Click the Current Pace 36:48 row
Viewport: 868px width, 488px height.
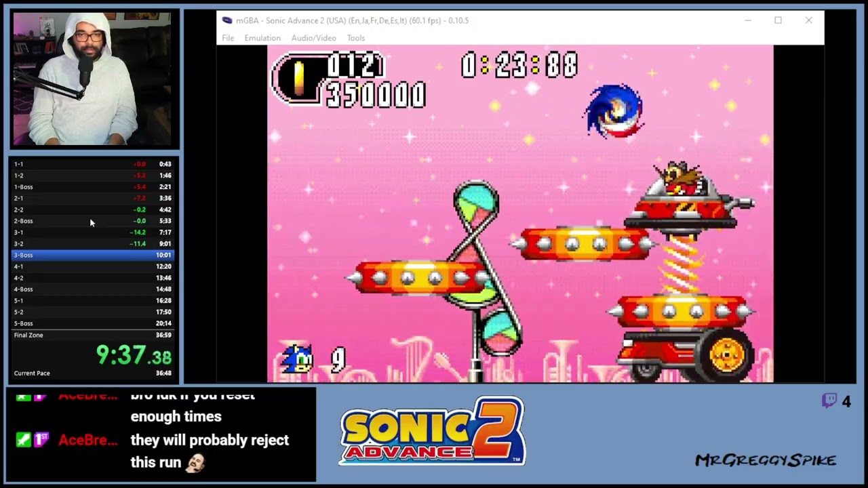pyautogui.click(x=93, y=373)
